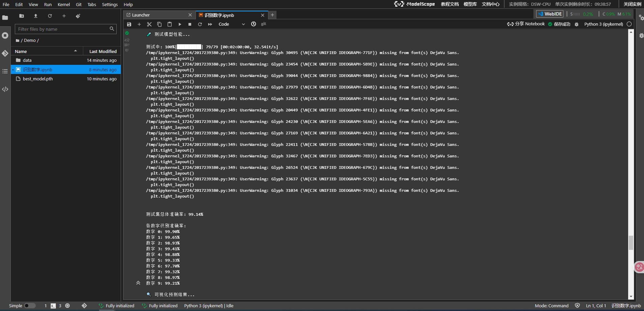Restart the kernel
Image resolution: width=644 pixels, height=311 pixels.
pos(200,24)
